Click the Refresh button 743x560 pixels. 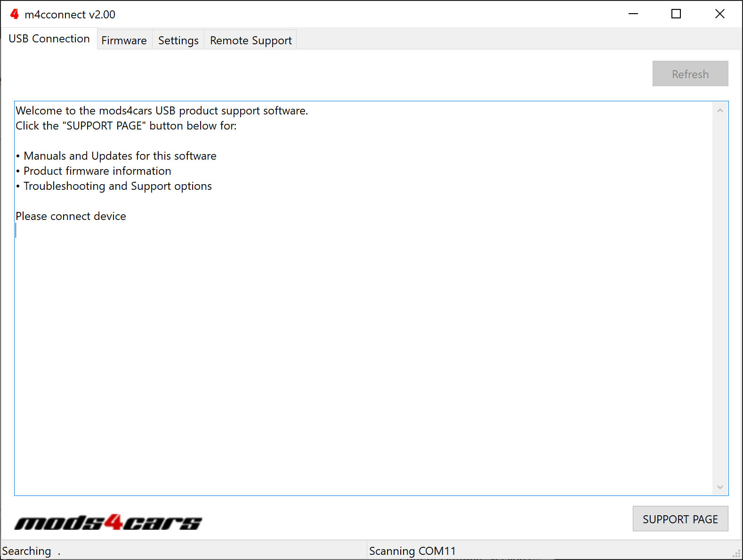point(690,73)
